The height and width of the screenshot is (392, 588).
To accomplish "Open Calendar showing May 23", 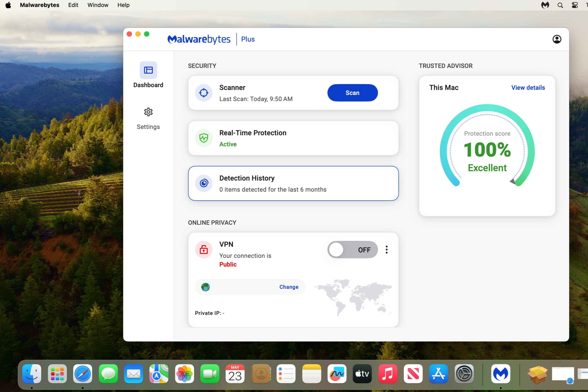I will click(235, 374).
